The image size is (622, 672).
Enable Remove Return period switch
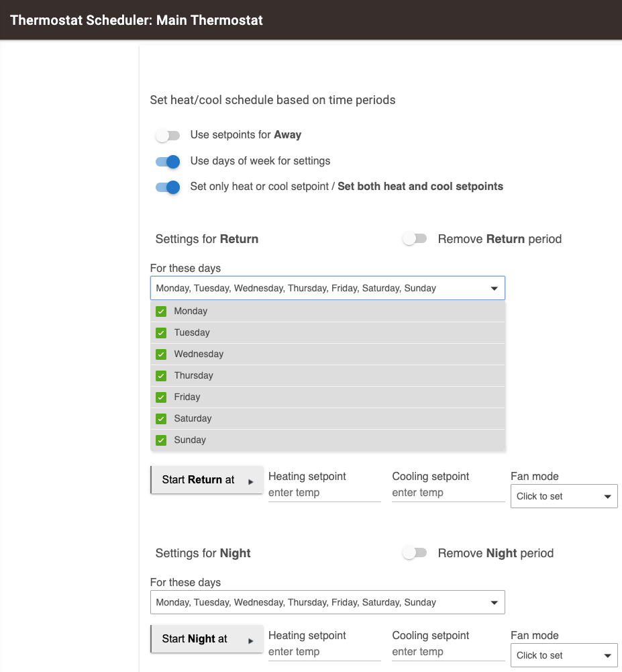click(415, 239)
